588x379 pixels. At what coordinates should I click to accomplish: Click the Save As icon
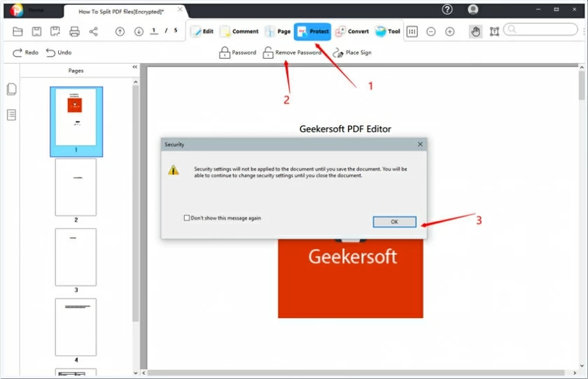tap(55, 31)
